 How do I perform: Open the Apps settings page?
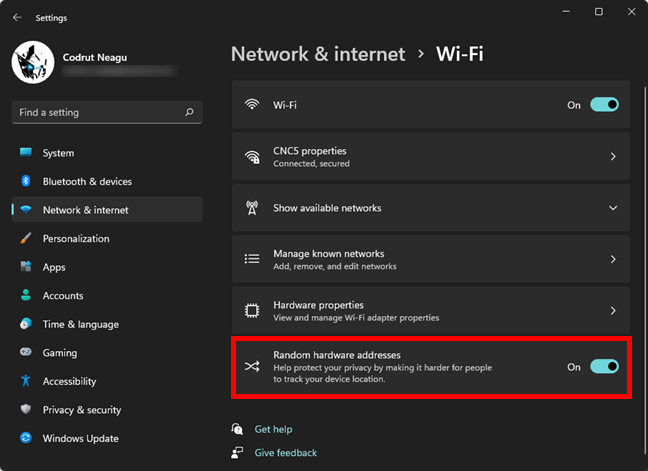[107, 267]
